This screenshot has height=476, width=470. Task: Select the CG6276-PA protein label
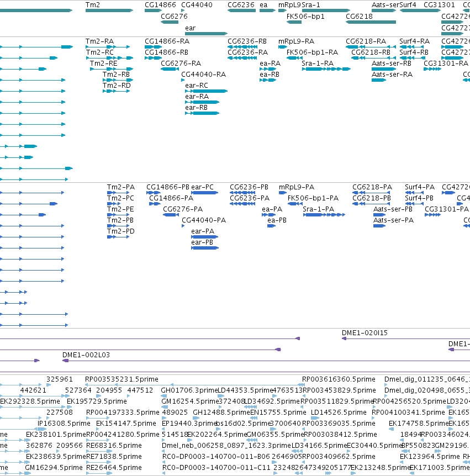tap(183, 209)
